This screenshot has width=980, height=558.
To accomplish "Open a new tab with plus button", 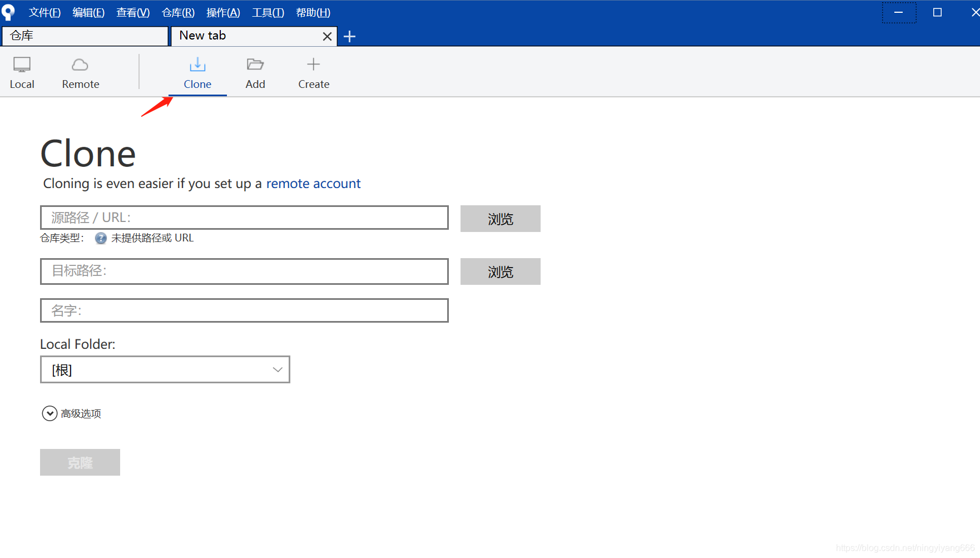I will click(x=349, y=37).
